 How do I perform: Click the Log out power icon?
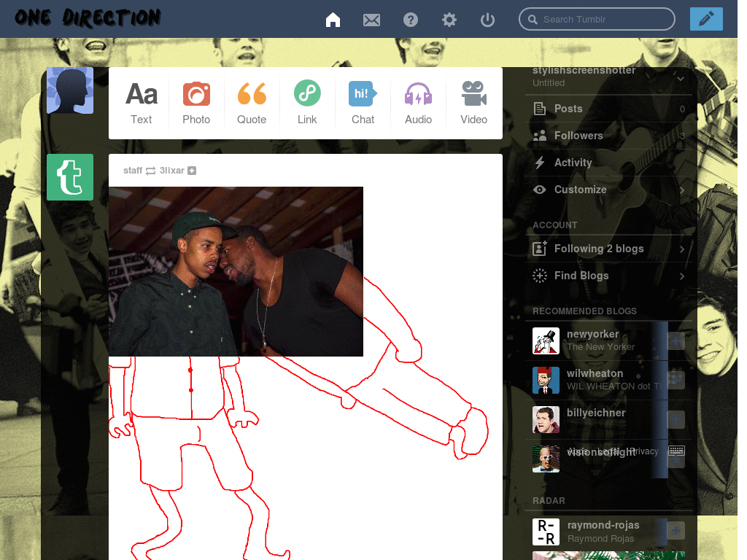487,20
